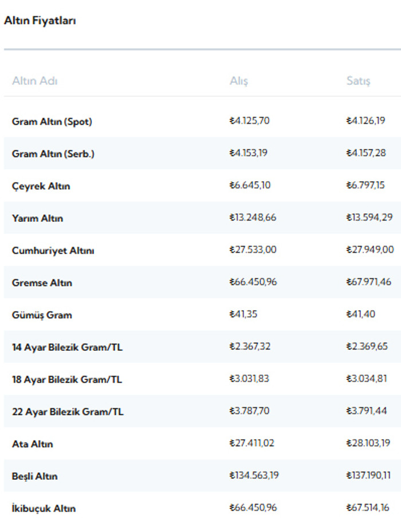Select the Gram Altın (Spot) row name

[52, 122]
